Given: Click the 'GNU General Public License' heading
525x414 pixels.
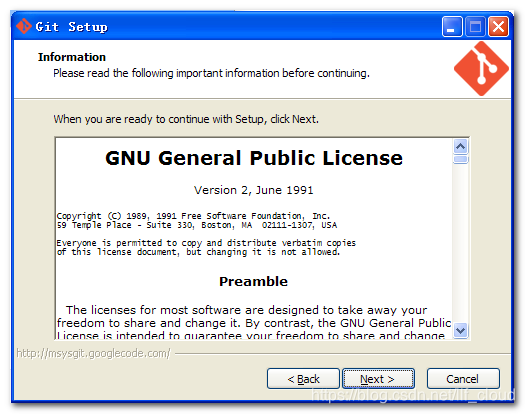Looking at the screenshot, I should click(x=254, y=158).
